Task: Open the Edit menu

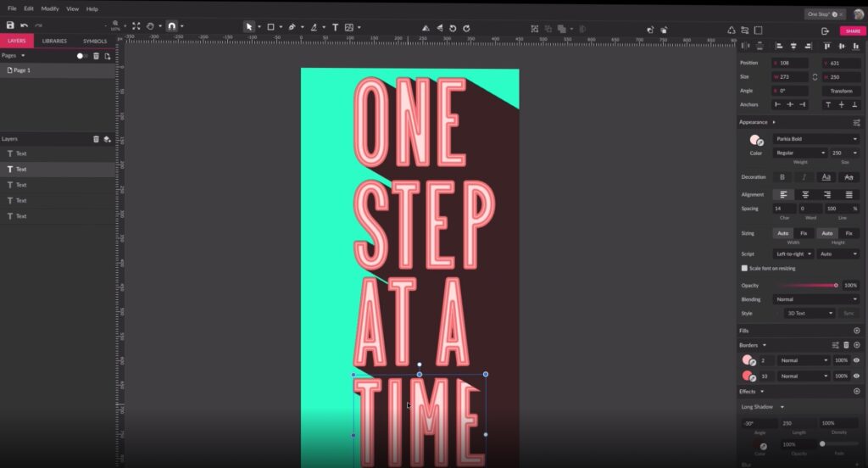Action: click(x=29, y=8)
